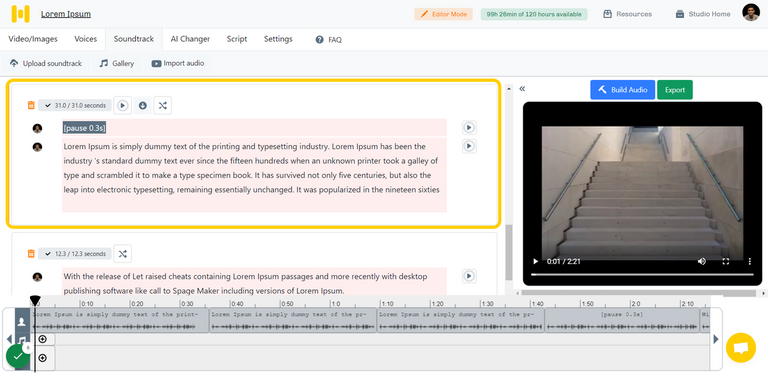Click the preview panel horizontal scrollbar

[639, 293]
